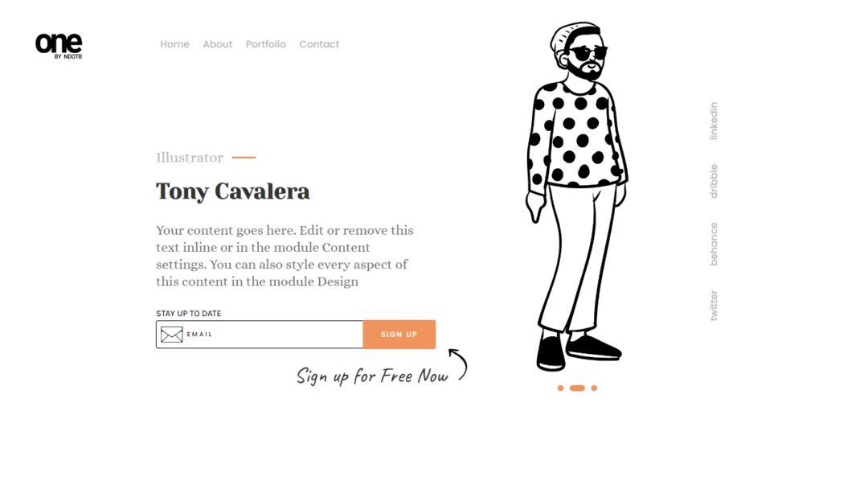The height and width of the screenshot is (485, 868).
Task: Click the Tony Cavalera heading
Action: (233, 191)
